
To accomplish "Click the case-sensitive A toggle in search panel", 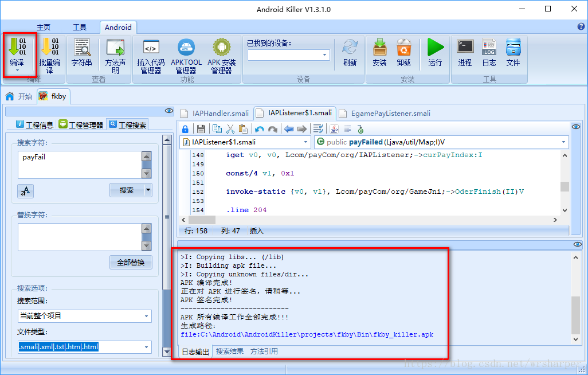I will [x=25, y=191].
